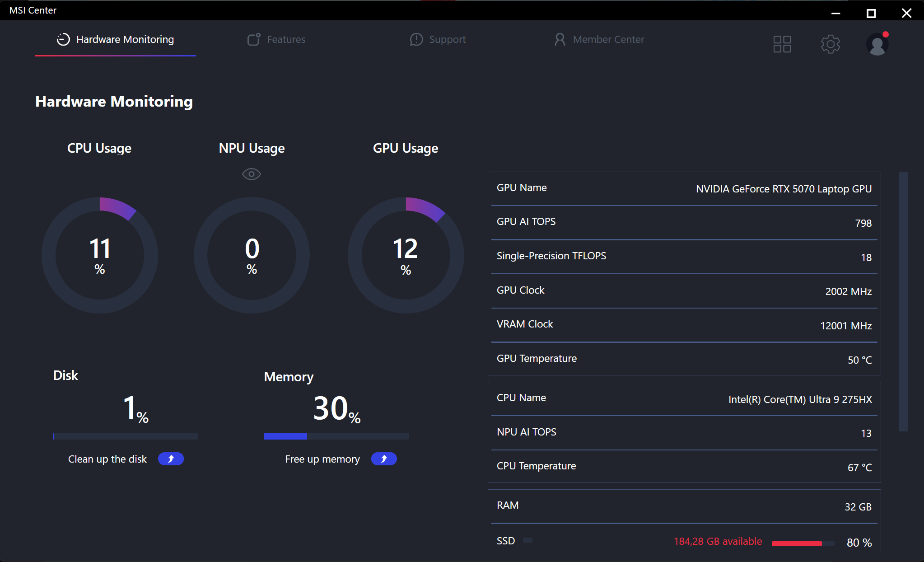Switch to the Features tab
Screen dimensions: 924x562
click(x=276, y=40)
